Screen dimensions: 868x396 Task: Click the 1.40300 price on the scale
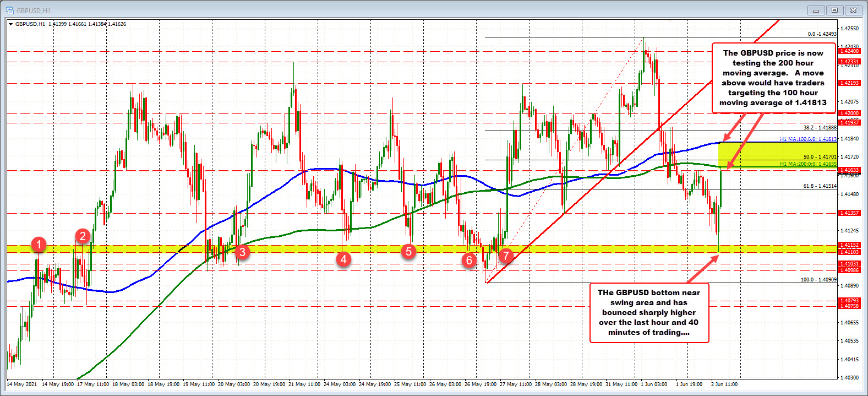point(849,377)
